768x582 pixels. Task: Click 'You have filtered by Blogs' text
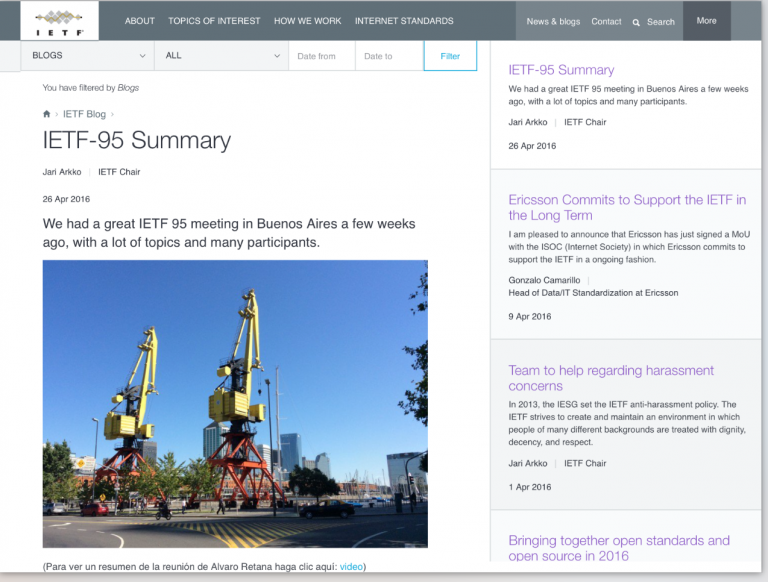click(x=91, y=88)
